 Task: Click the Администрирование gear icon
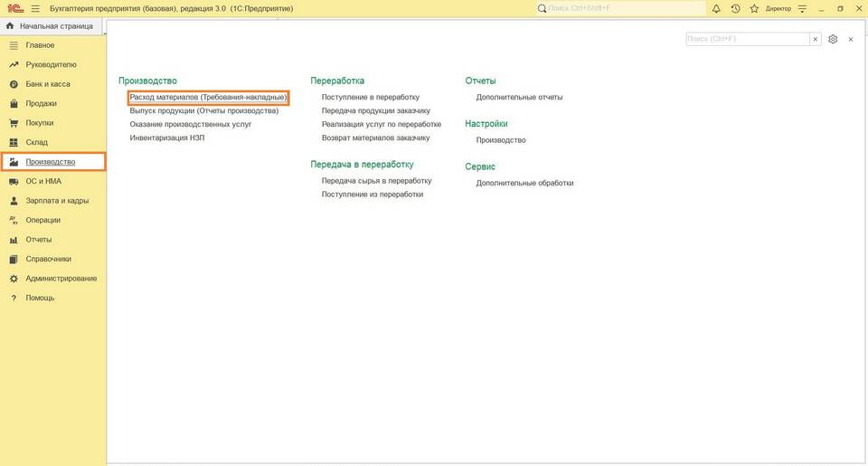click(x=14, y=278)
